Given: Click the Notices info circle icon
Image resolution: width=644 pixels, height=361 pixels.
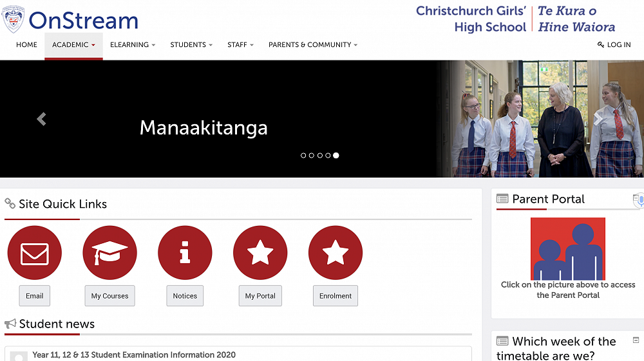Looking at the screenshot, I should point(185,253).
